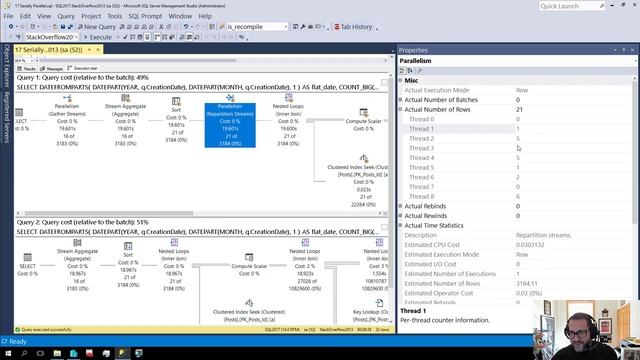Click the Undo icon
640x360 pixels.
pyautogui.click(x=186, y=27)
